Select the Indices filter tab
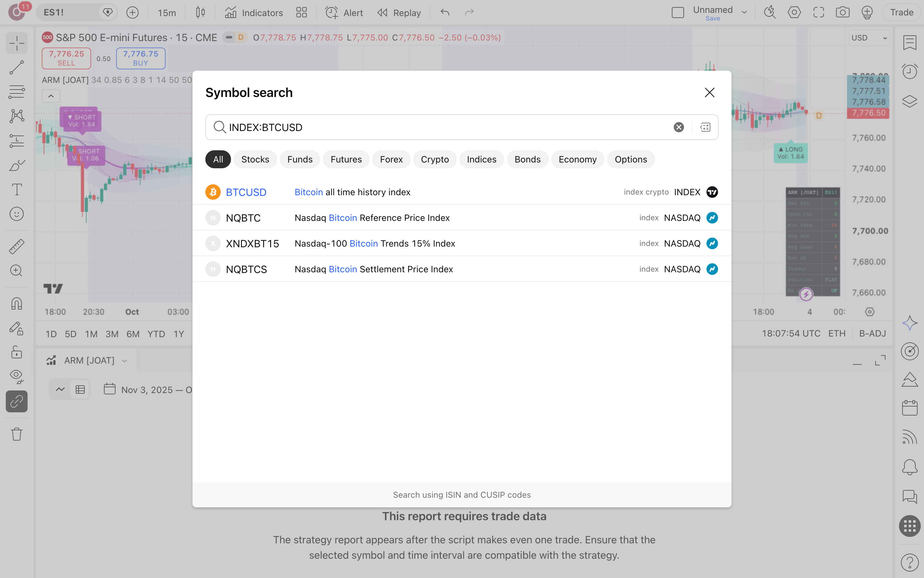Image resolution: width=924 pixels, height=578 pixels. point(482,159)
